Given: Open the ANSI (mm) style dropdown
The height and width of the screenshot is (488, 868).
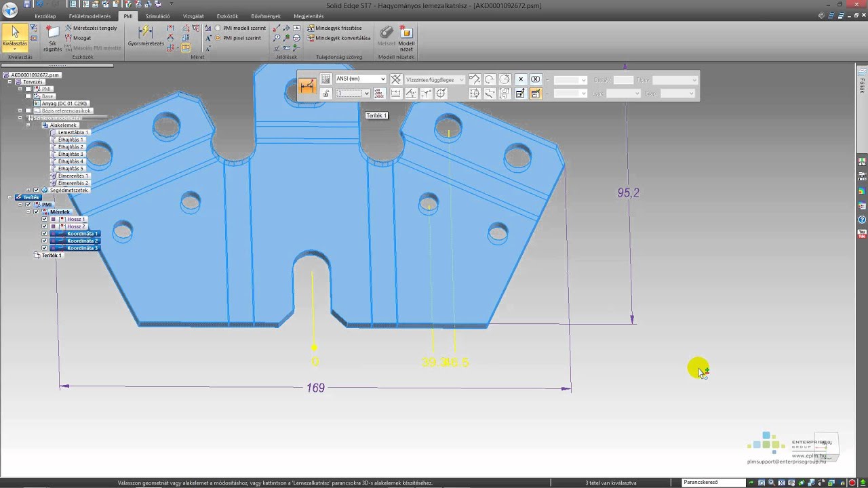Looking at the screenshot, I should 361,79.
